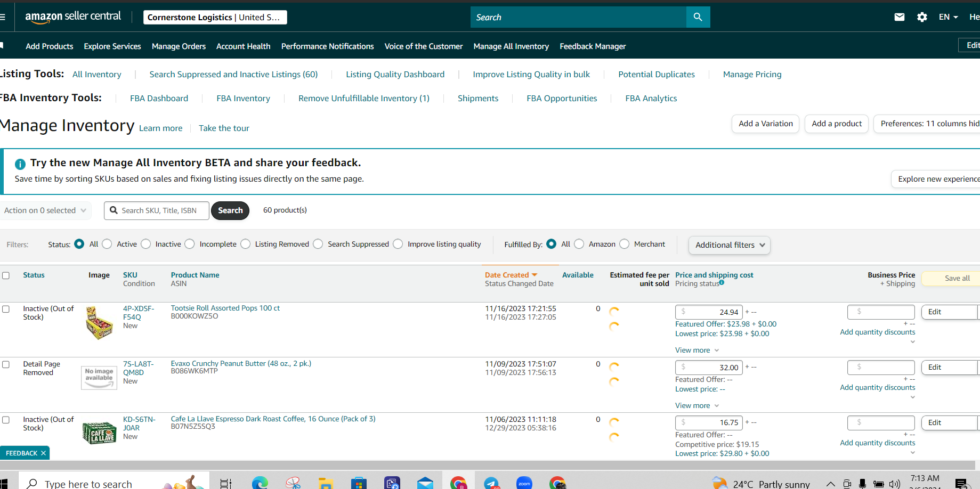
Task: Expand View more for Evaxo Peanut Butter pricing
Action: (697, 405)
